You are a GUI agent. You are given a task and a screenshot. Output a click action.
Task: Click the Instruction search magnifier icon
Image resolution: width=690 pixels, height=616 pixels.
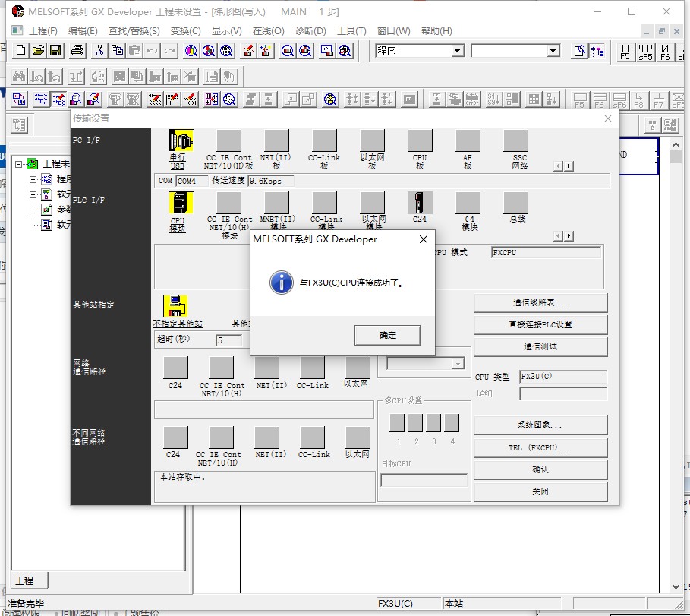[x=209, y=51]
